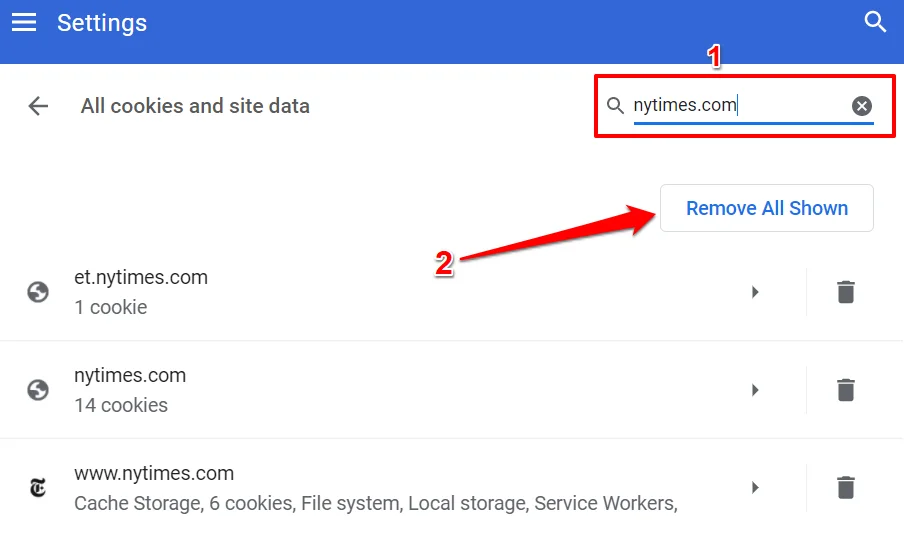Click the Cache Storage, 6 cookies description
This screenshot has height=533, width=904.
[376, 504]
